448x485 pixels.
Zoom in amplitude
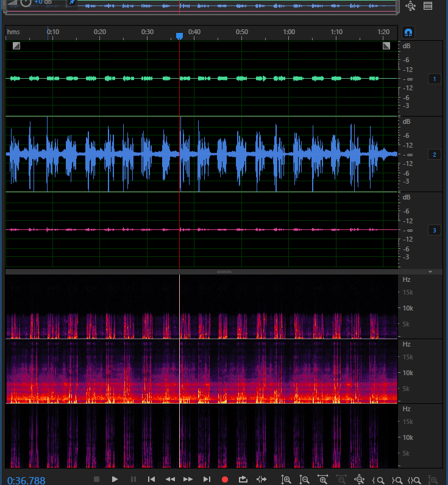click(x=286, y=480)
